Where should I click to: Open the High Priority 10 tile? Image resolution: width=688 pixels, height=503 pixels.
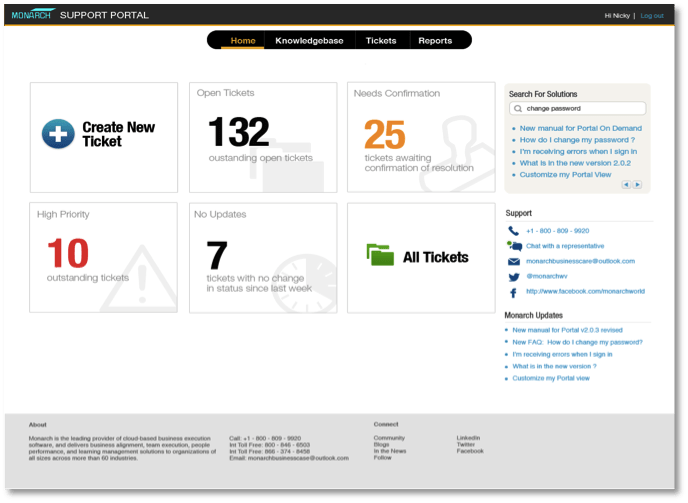tap(104, 258)
